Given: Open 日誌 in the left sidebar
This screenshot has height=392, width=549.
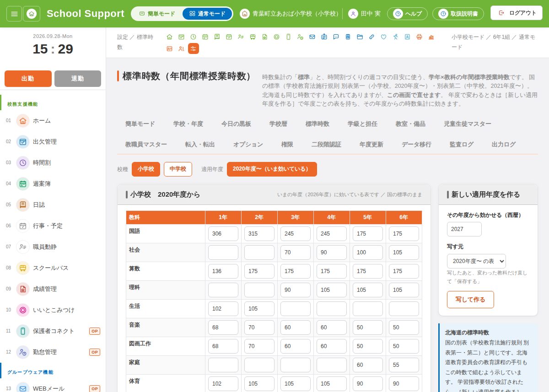Looking at the screenshot, I should (53, 205).
